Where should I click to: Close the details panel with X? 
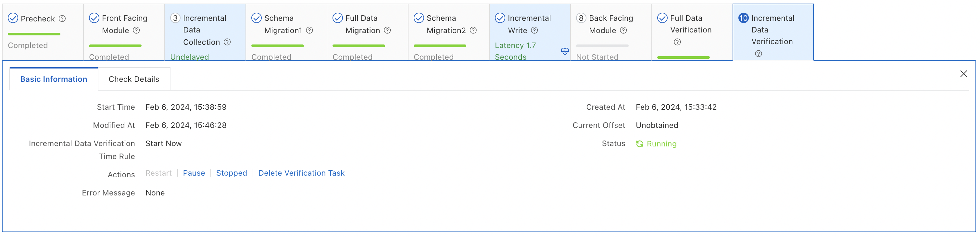click(x=963, y=74)
